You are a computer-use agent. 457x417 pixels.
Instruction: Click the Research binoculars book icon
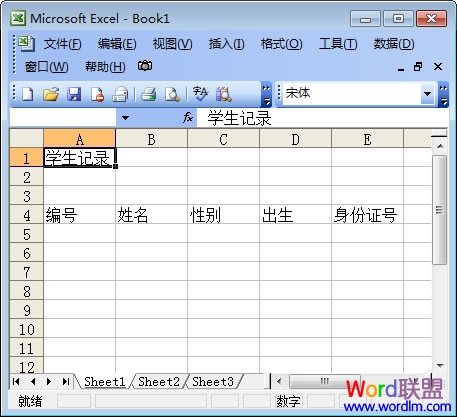click(x=224, y=94)
